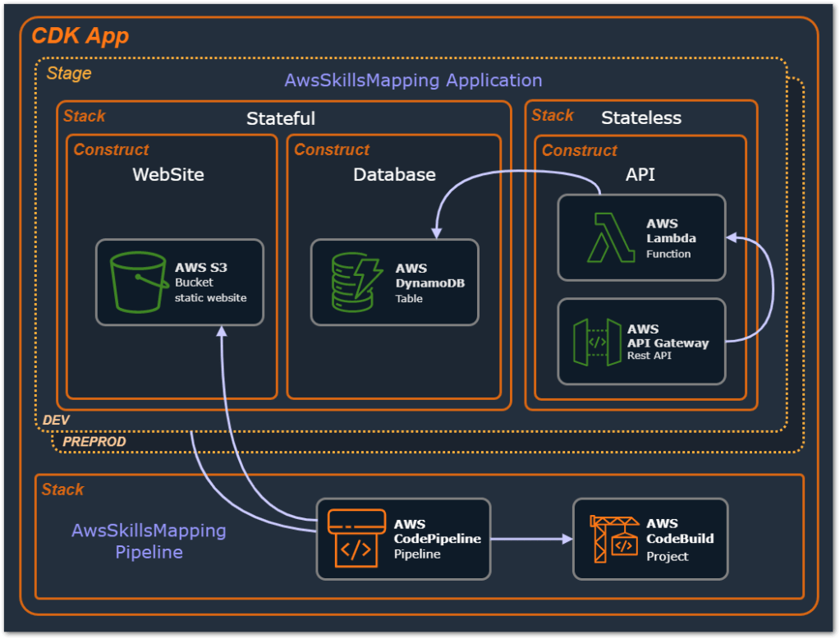Viewport: 840px width, 639px height.
Task: Select the Stateless stack title
Action: 641,117
